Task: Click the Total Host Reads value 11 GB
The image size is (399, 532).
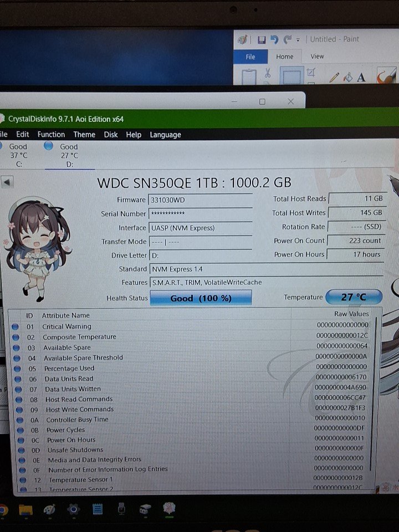Action: coord(356,198)
